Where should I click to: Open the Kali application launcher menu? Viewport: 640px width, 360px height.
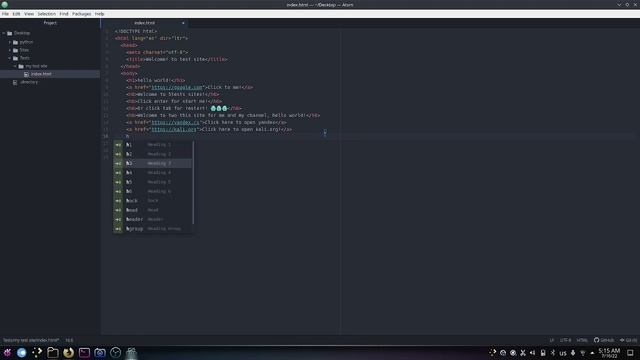coord(7,353)
